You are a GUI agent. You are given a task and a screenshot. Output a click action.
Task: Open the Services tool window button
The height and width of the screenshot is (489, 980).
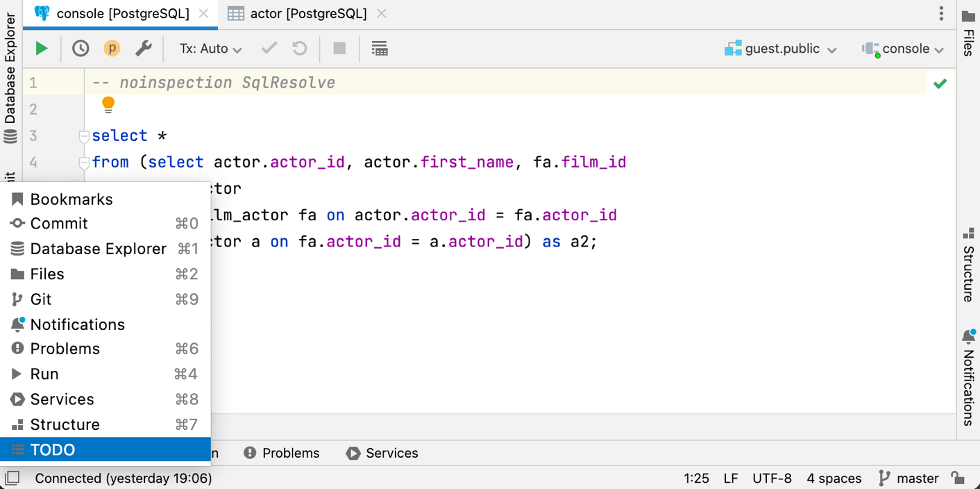382,453
